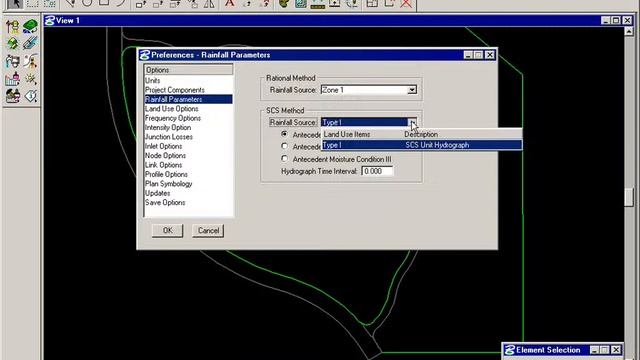The height and width of the screenshot is (360, 640).
Task: Select Link Options entry
Action: click(x=164, y=165)
